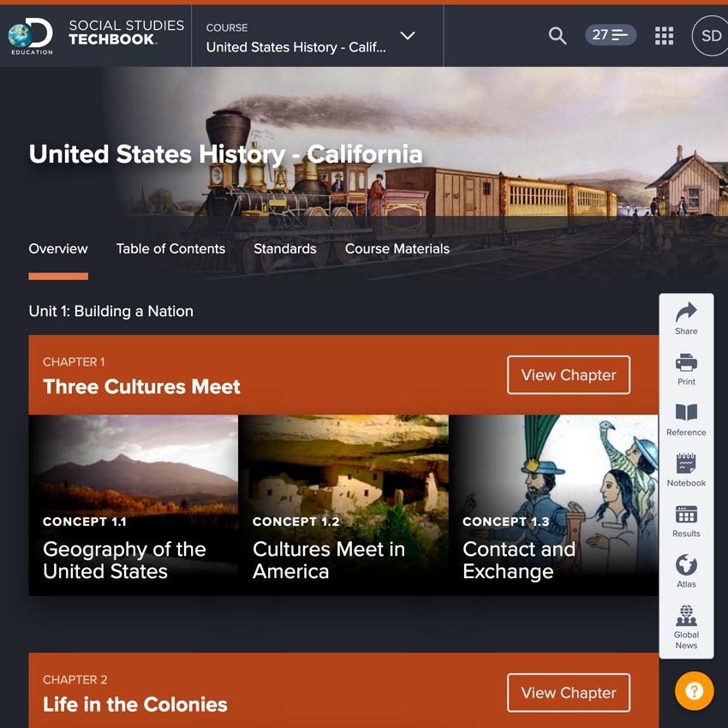Open the 27 assignments list badge
This screenshot has height=728, width=728.
pyautogui.click(x=611, y=35)
